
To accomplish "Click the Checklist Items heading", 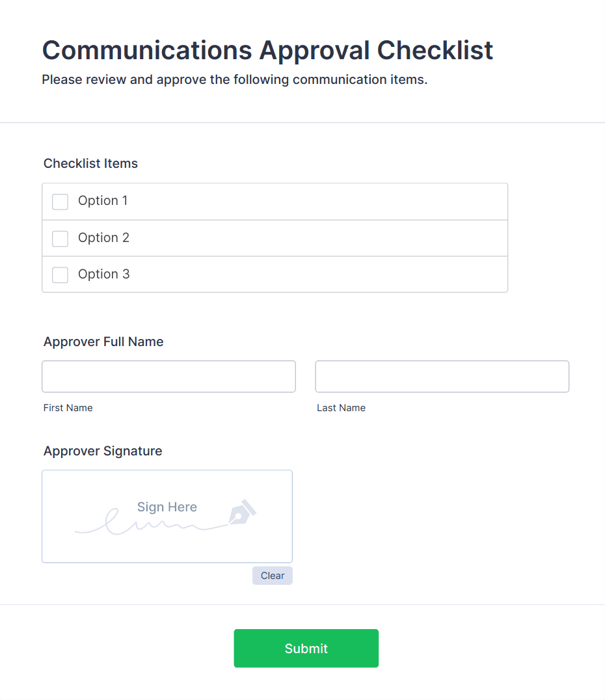I will (90, 163).
